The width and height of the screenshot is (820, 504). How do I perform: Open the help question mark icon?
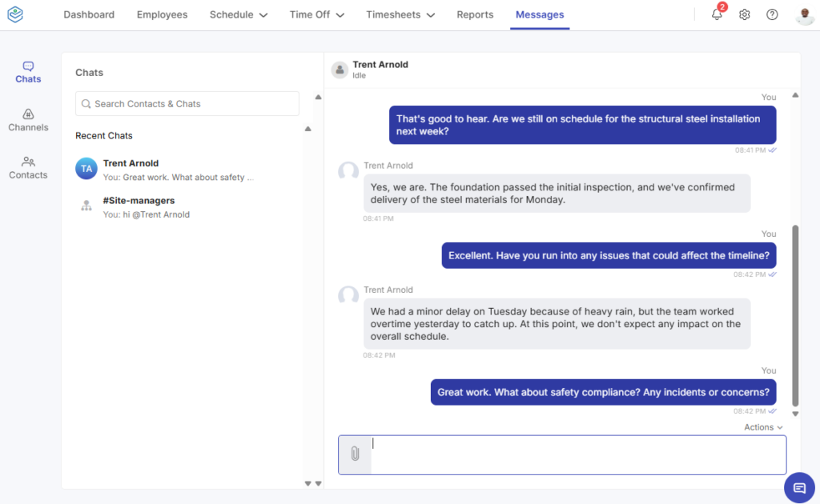click(x=772, y=14)
